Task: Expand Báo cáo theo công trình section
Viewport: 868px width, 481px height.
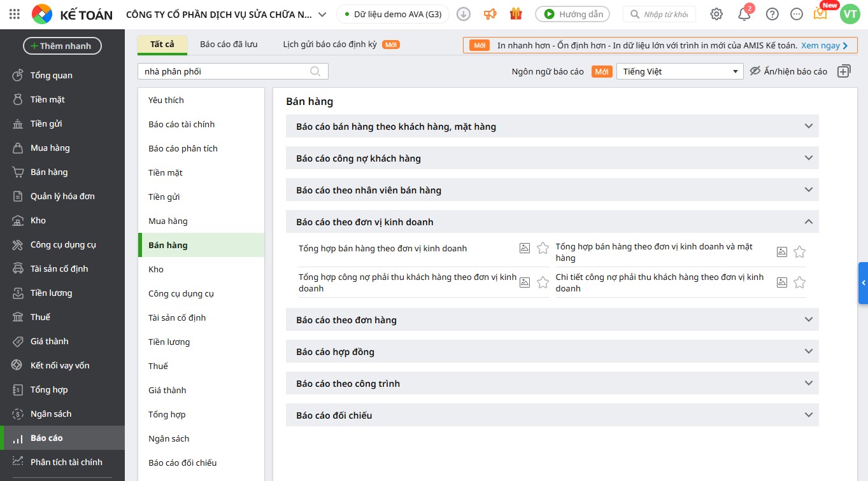Action: 552,383
